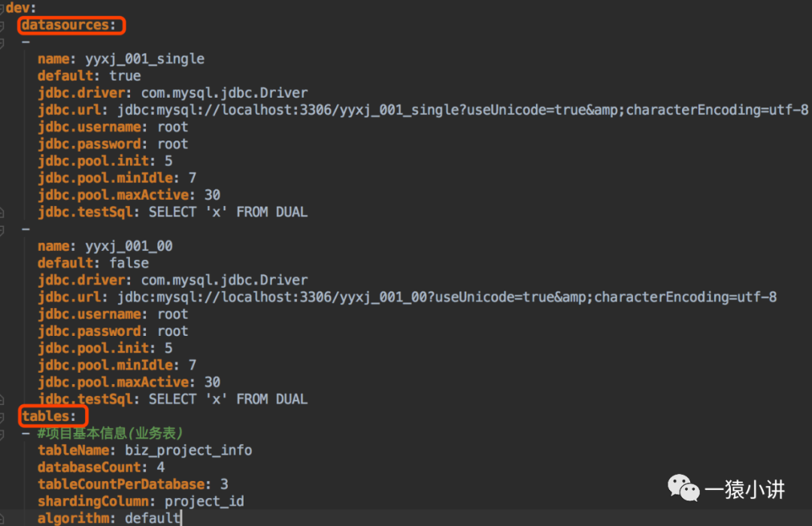The width and height of the screenshot is (812, 526).
Task: Click the value 'yyxj_001_single' on the name line
Action: (x=144, y=59)
